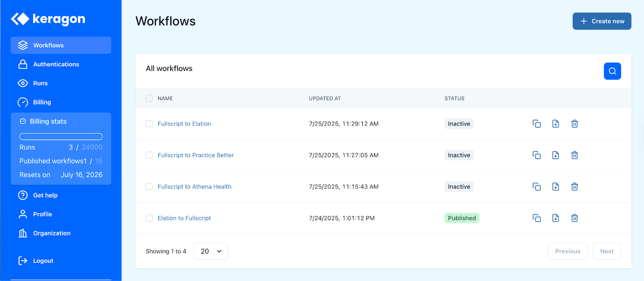Image resolution: width=644 pixels, height=281 pixels.
Task: Click the Organization building icon
Action: click(23, 233)
